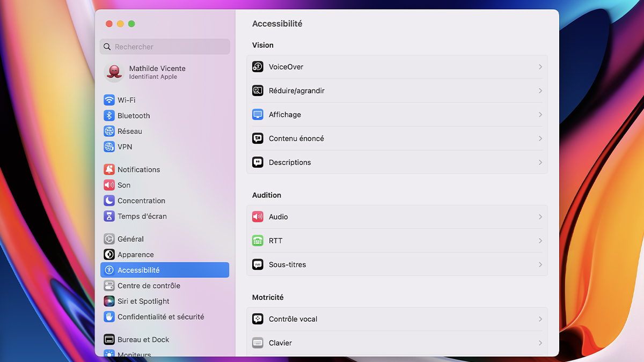This screenshot has width=644, height=362.
Task: Click the search magnifier icon
Action: click(x=107, y=47)
